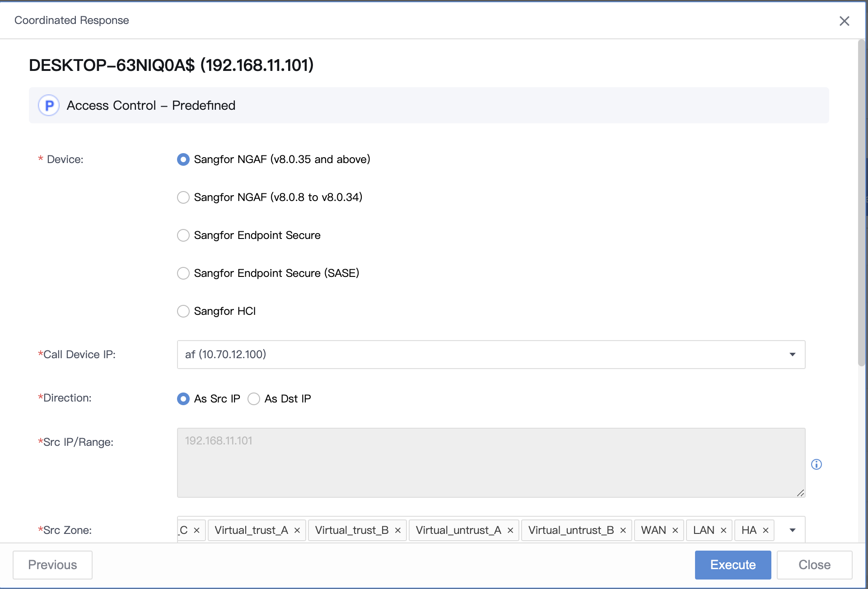The width and height of the screenshot is (868, 589).
Task: Choose Sangfor Endpoint Secure (SASE) device
Action: coord(183,273)
